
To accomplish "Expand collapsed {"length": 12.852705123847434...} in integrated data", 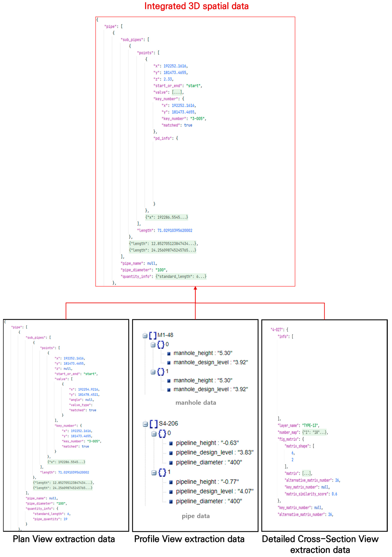I will [x=162, y=244].
